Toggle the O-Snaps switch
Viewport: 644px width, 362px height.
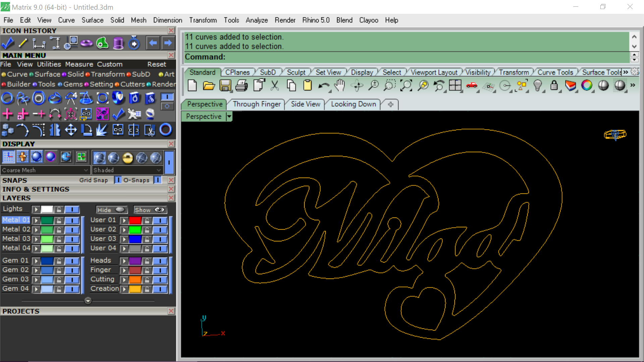[x=158, y=180]
